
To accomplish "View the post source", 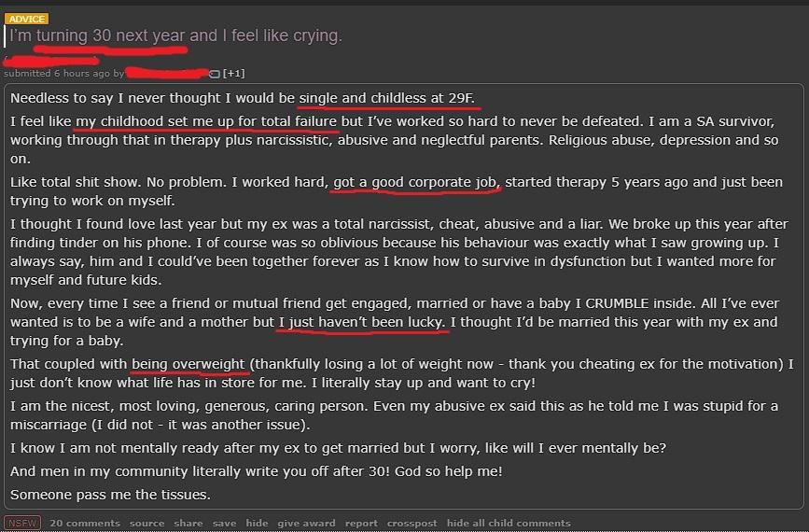I will point(146,524).
